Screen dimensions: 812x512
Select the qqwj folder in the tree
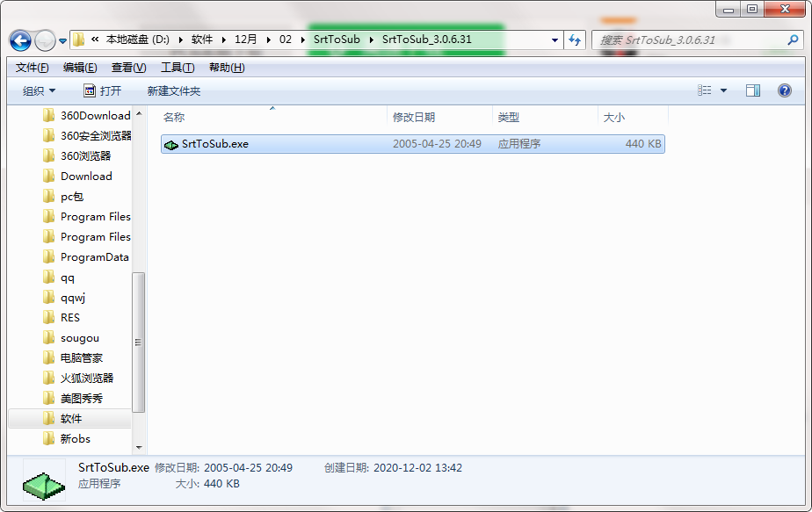pyautogui.click(x=72, y=298)
